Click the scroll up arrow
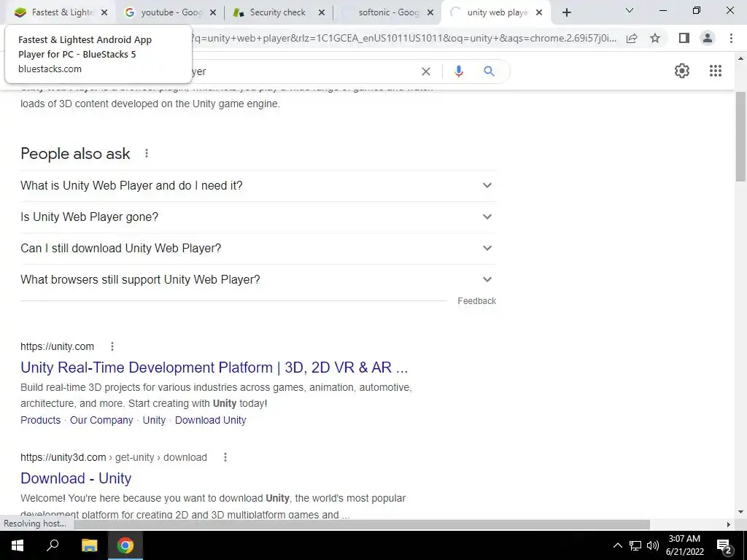This screenshot has height=560, width=747. tap(740, 59)
